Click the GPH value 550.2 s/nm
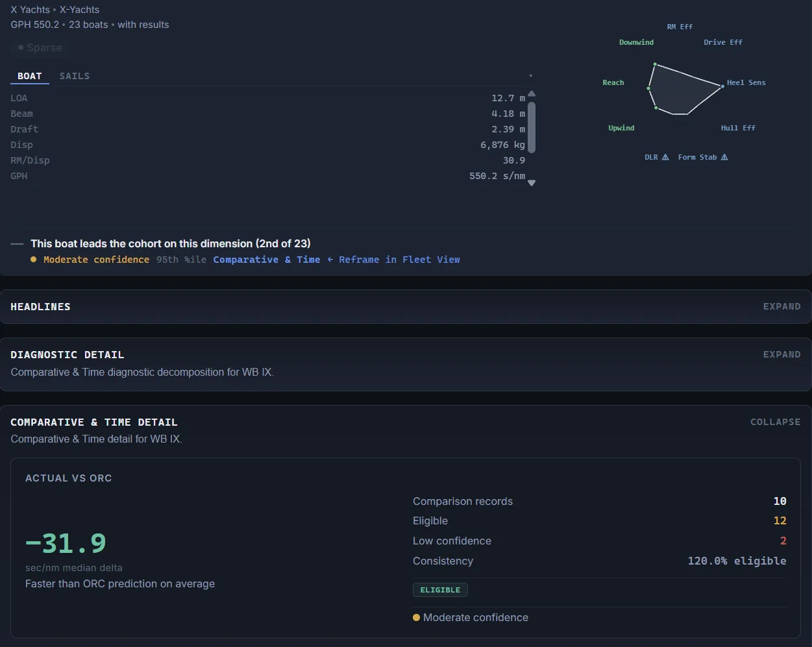The image size is (812, 647). coord(497,176)
